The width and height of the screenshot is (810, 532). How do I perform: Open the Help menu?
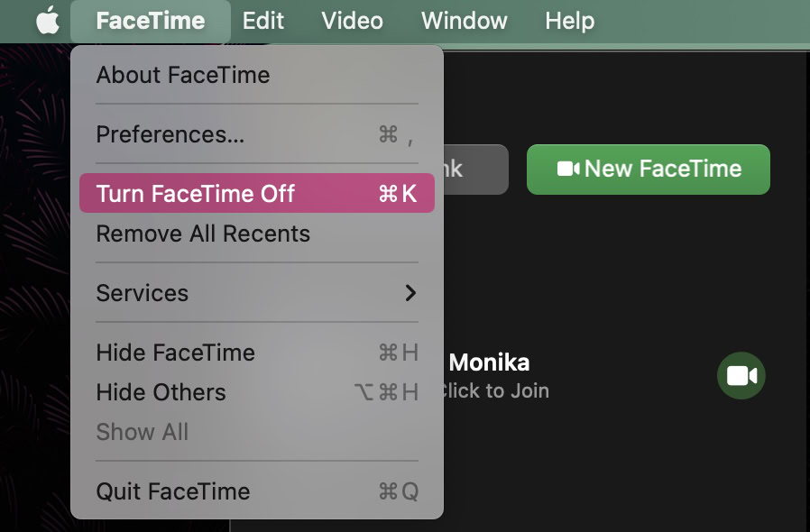(x=569, y=20)
